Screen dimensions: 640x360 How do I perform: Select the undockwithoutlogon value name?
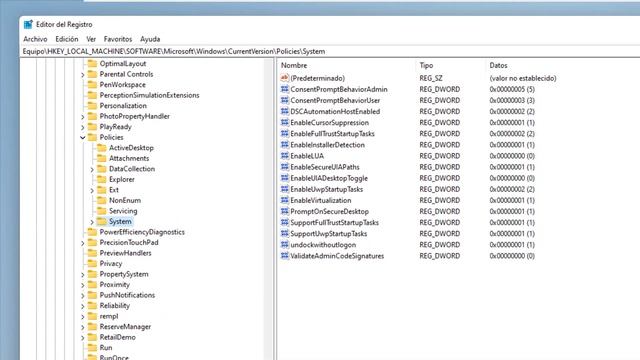pyautogui.click(x=323, y=245)
